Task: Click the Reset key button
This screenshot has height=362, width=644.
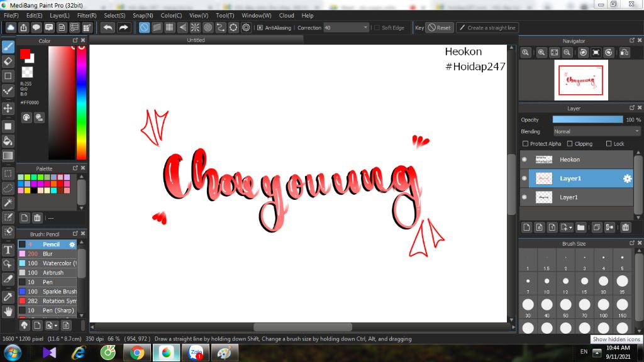Action: click(440, 28)
